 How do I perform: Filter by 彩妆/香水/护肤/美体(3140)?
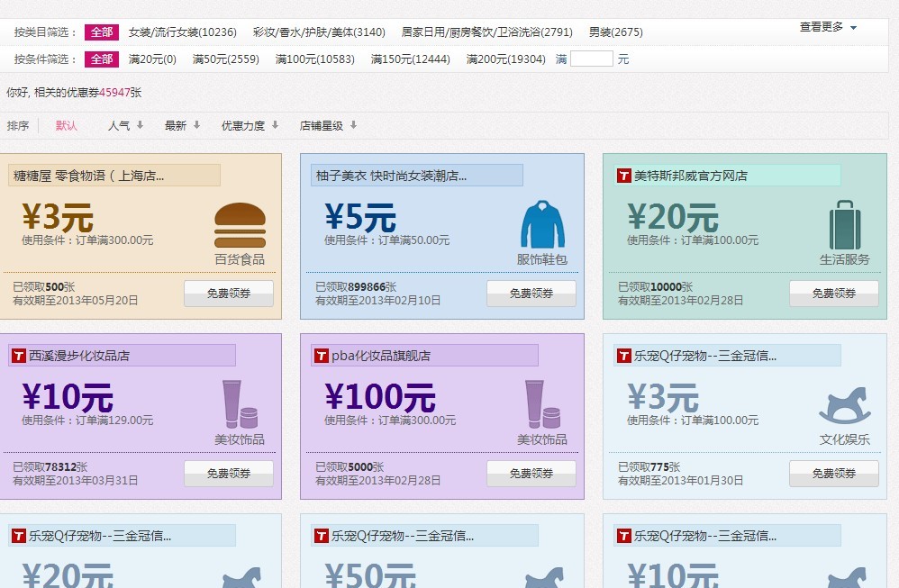(319, 32)
